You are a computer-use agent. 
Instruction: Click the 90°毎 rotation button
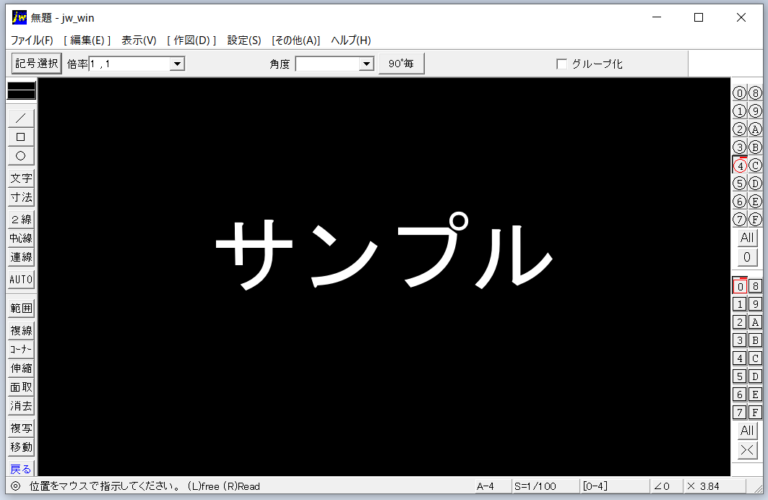coord(401,64)
